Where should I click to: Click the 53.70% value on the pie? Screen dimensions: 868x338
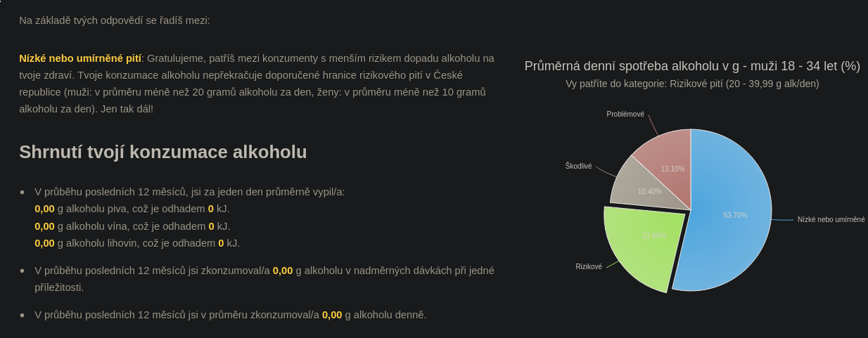[735, 216]
